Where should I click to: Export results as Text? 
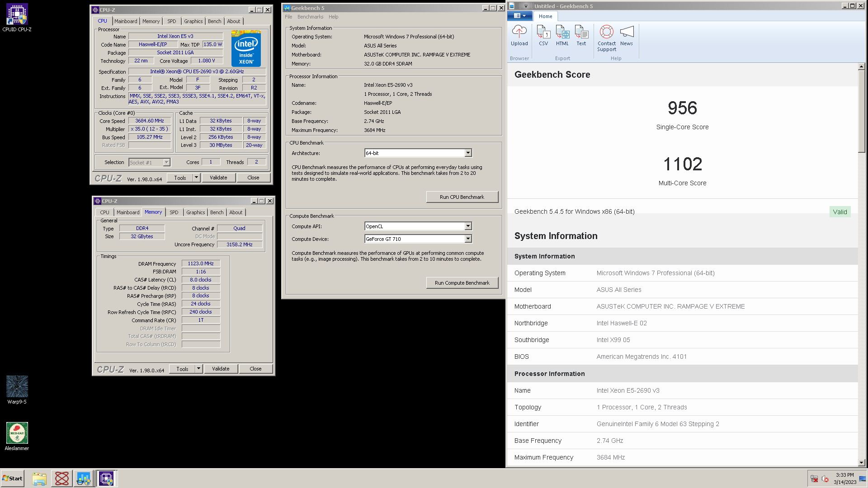tap(581, 35)
